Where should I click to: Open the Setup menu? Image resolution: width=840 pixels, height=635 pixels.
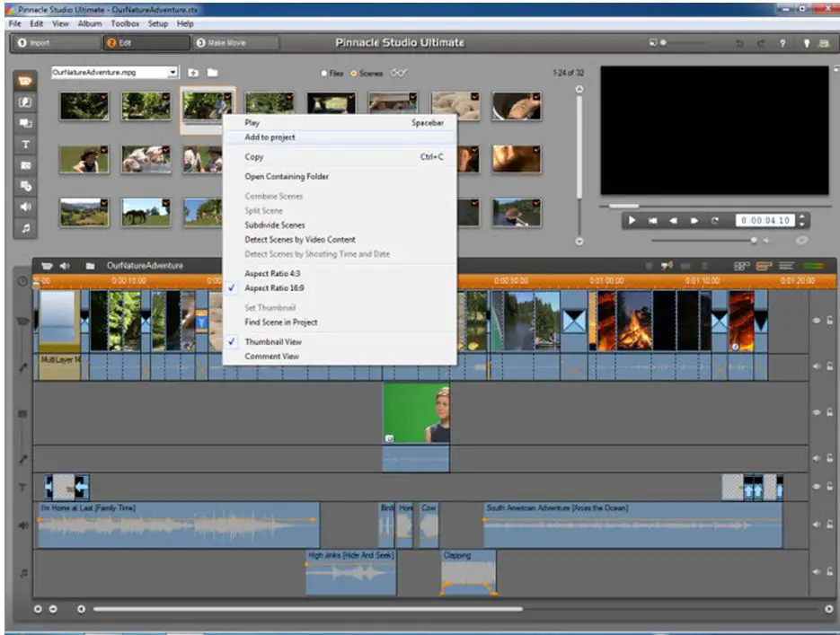(x=158, y=23)
